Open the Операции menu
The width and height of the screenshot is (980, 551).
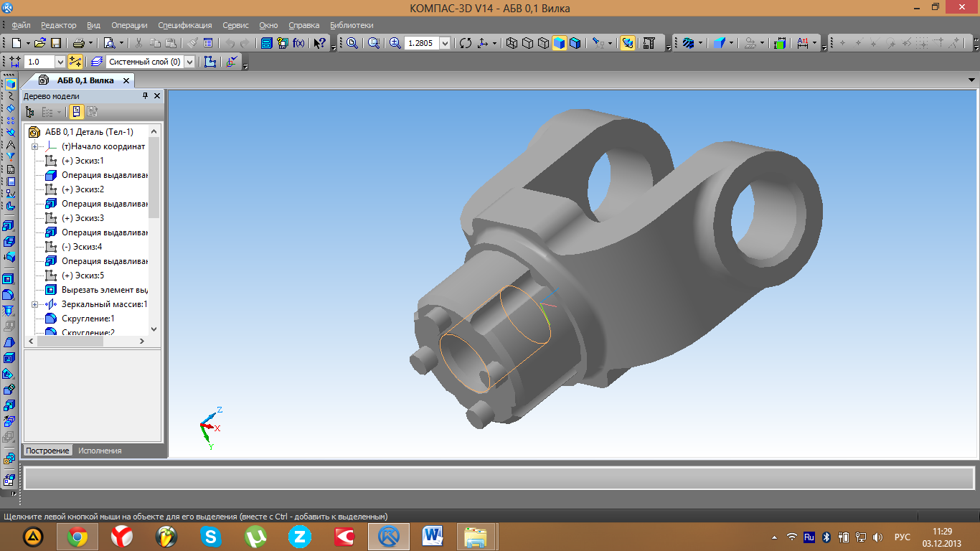point(130,25)
